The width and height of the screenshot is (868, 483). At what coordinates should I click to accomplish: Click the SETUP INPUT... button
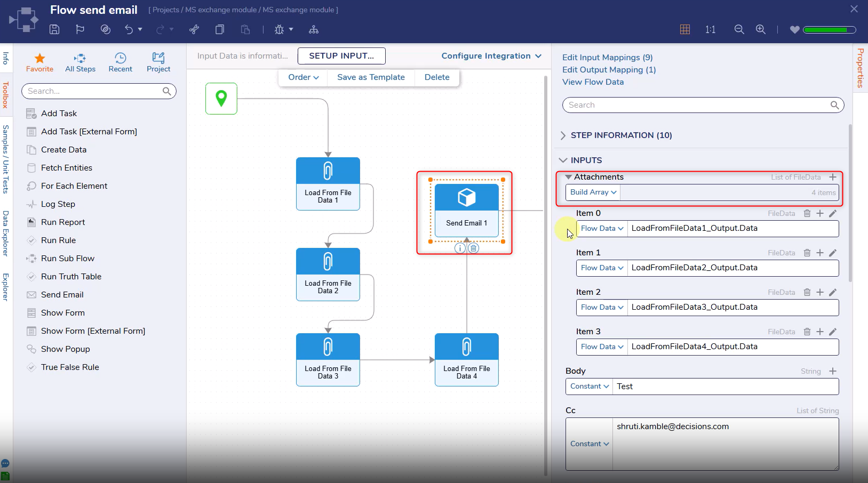click(x=341, y=56)
